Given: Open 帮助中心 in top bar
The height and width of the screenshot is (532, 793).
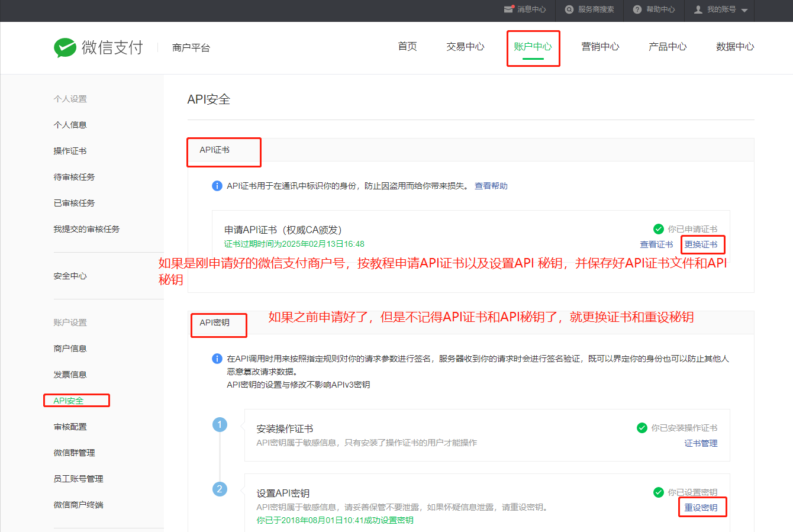Looking at the screenshot, I should 660,9.
